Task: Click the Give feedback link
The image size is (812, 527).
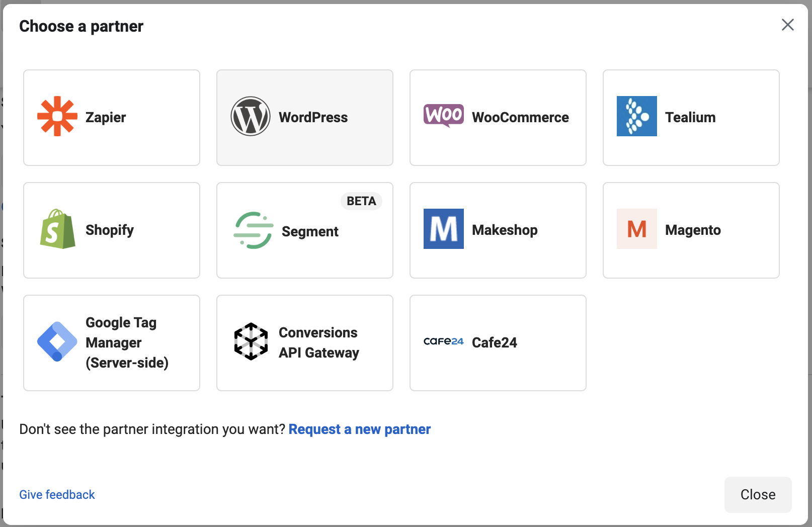Action: (x=57, y=495)
